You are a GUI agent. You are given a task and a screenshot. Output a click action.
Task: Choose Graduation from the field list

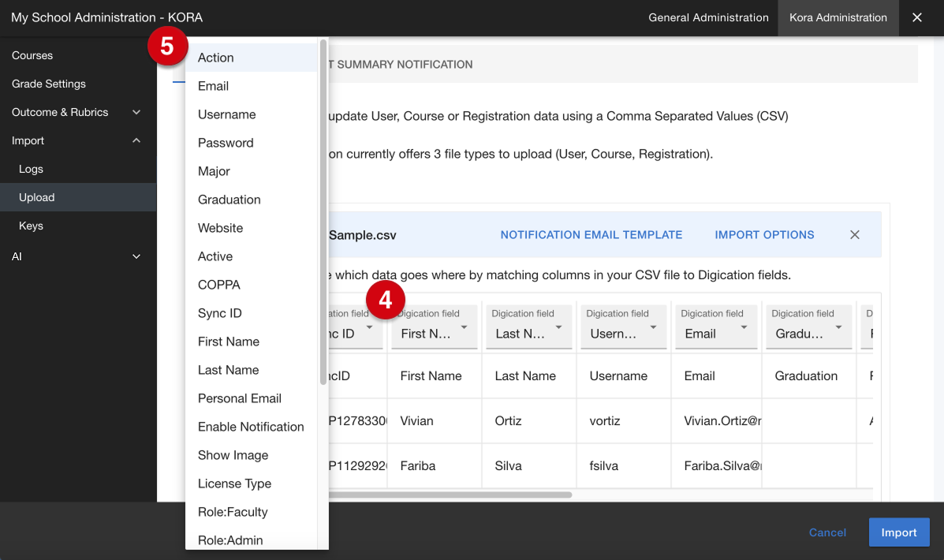pos(251,200)
